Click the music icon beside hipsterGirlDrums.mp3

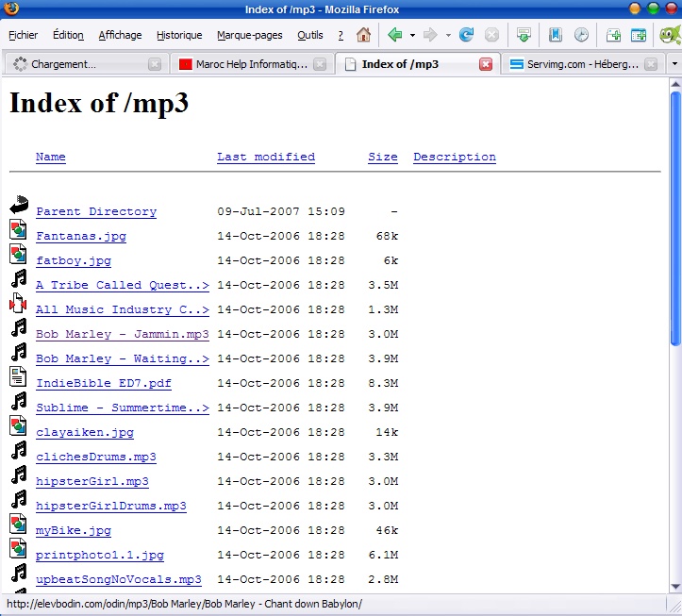19,499
